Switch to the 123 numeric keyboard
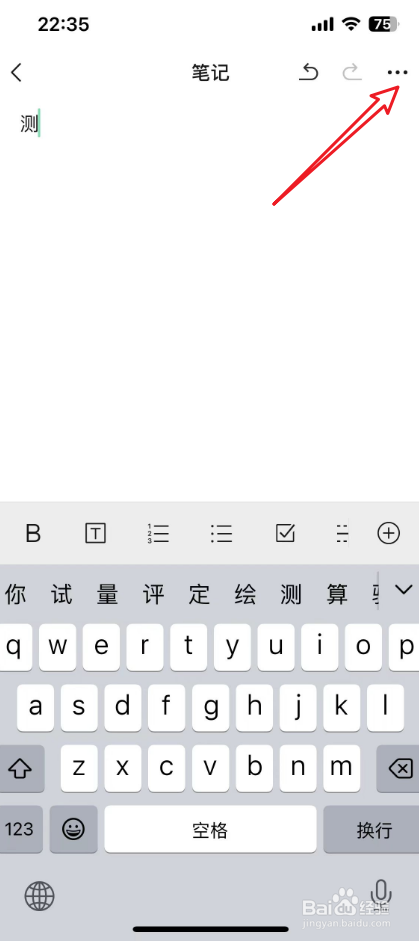This screenshot has height=941, width=419. tap(20, 829)
